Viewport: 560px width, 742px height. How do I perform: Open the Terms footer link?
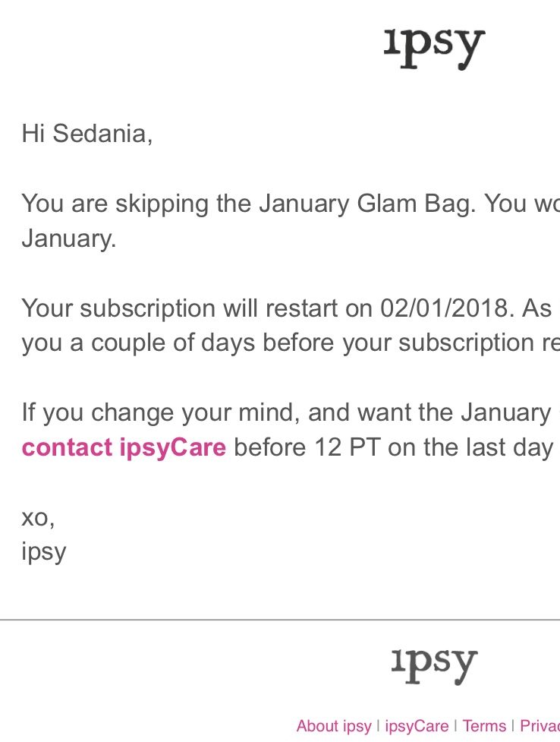click(x=483, y=726)
